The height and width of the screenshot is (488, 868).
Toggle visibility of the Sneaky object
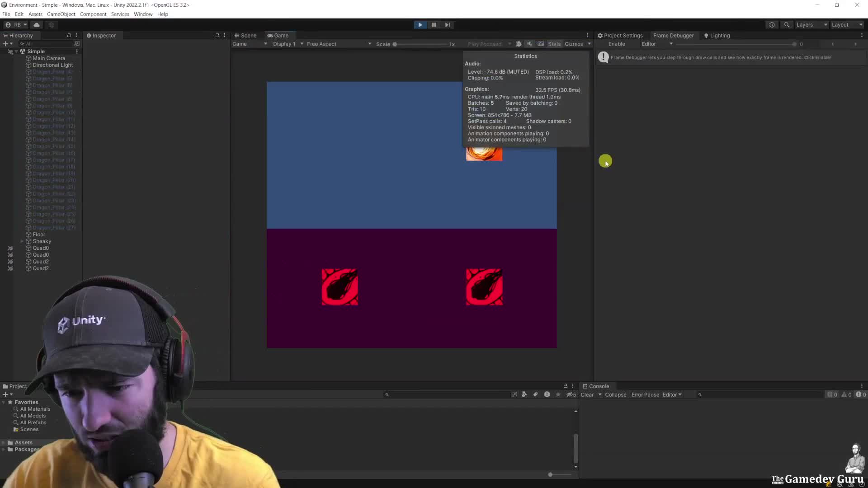point(10,241)
